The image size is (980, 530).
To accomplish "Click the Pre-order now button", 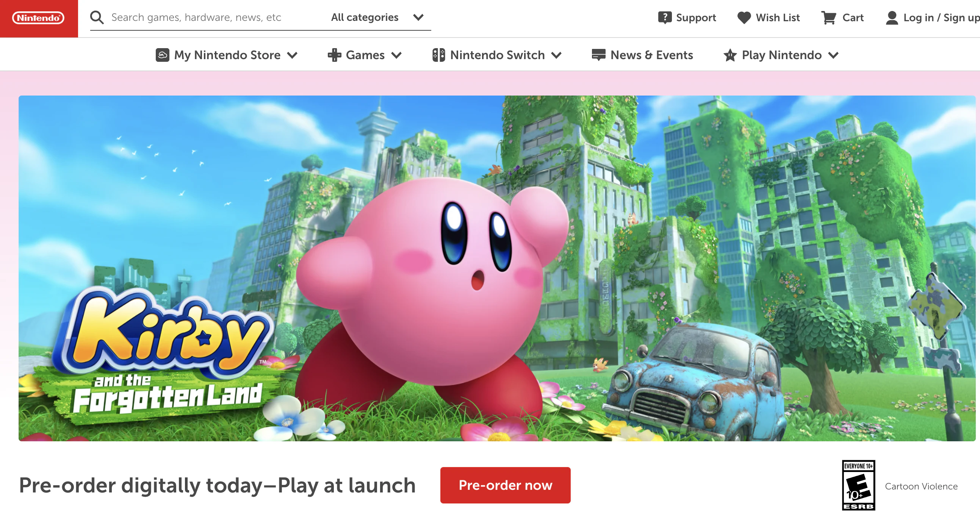I will coord(505,485).
